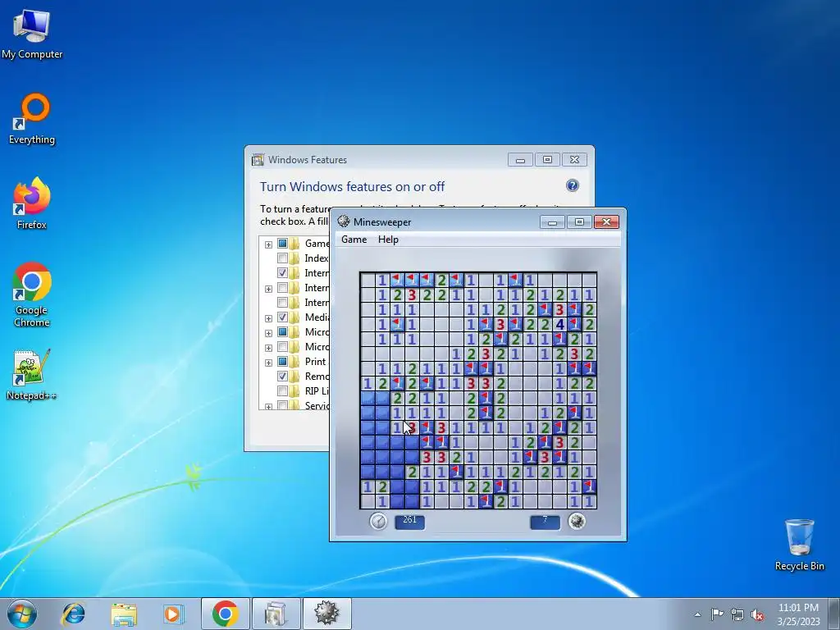Toggle the Games feature checkbox
The height and width of the screenshot is (630, 840).
[282, 243]
